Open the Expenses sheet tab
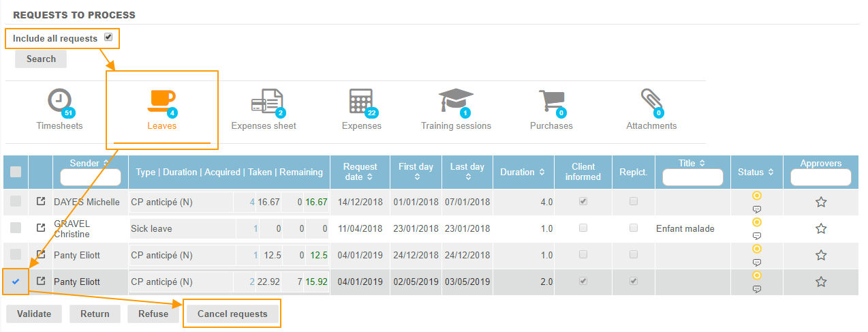Viewport: 868px width, 332px height. coord(264,109)
